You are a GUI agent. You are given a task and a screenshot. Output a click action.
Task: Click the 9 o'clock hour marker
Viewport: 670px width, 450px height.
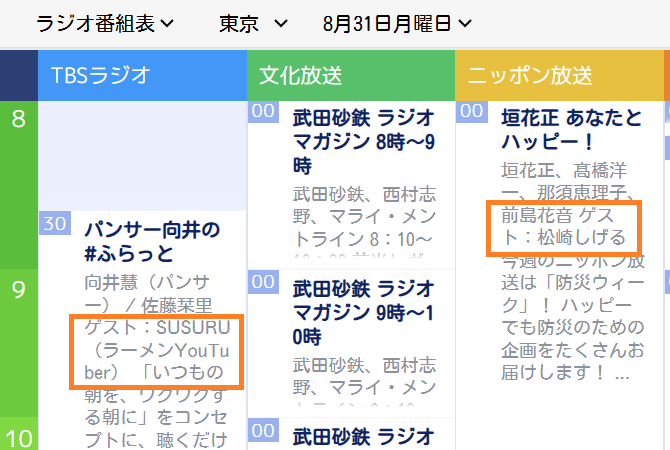pos(18,290)
